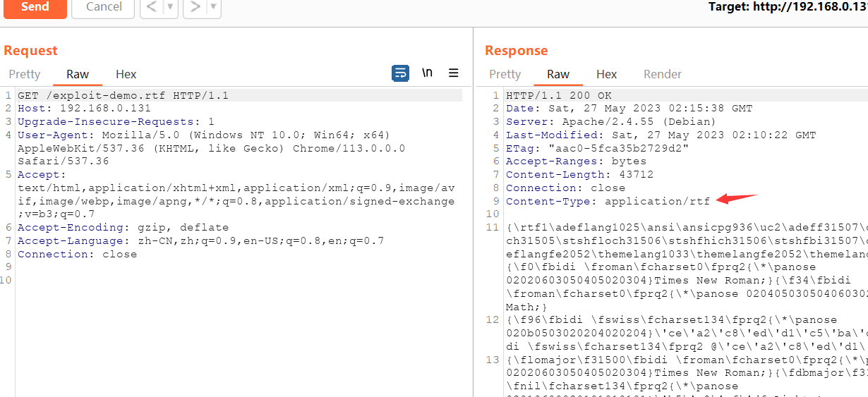Toggle word wrap icon in Request panel
Screen dimensions: 868x397
click(x=401, y=73)
